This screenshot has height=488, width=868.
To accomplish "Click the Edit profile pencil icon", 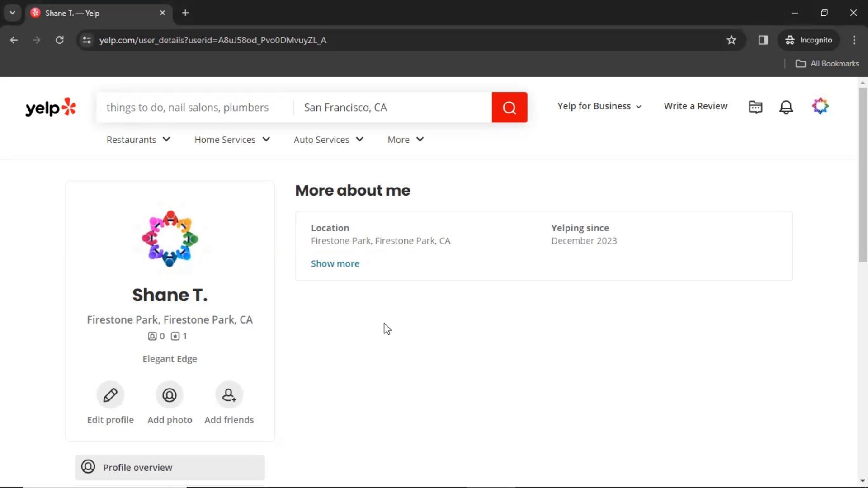I will [110, 395].
